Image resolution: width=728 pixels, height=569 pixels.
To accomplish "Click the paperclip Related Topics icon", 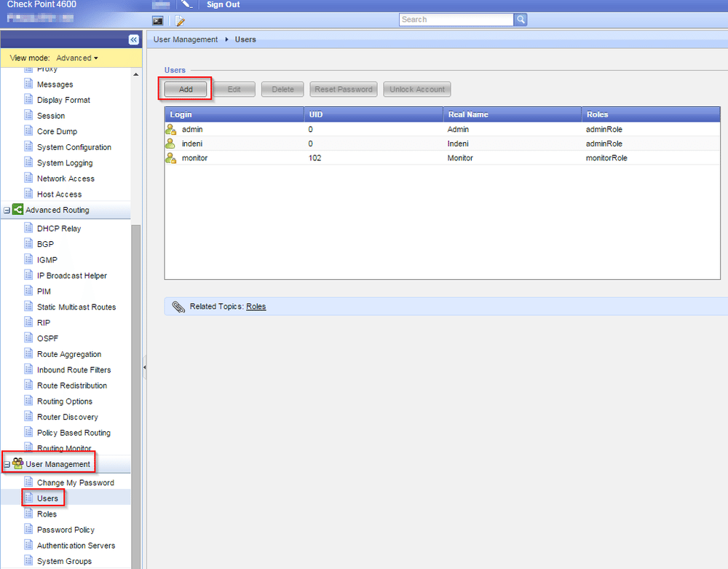I will pyautogui.click(x=178, y=307).
